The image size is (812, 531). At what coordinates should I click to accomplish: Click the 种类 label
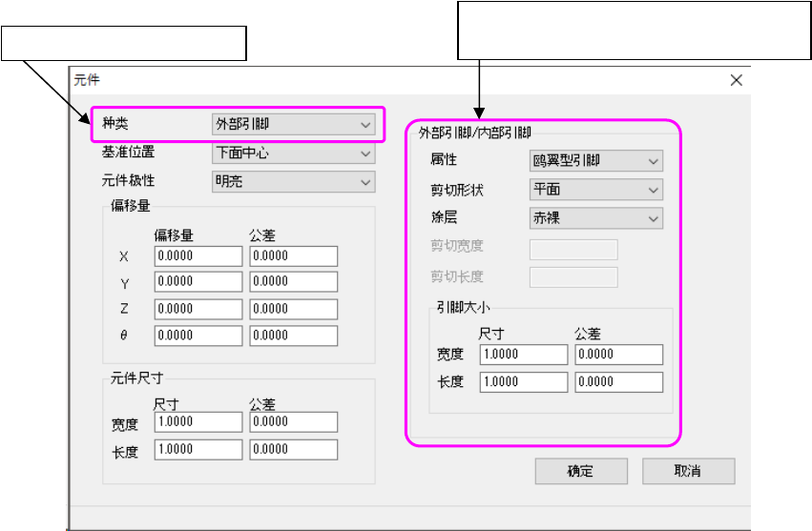(x=115, y=123)
